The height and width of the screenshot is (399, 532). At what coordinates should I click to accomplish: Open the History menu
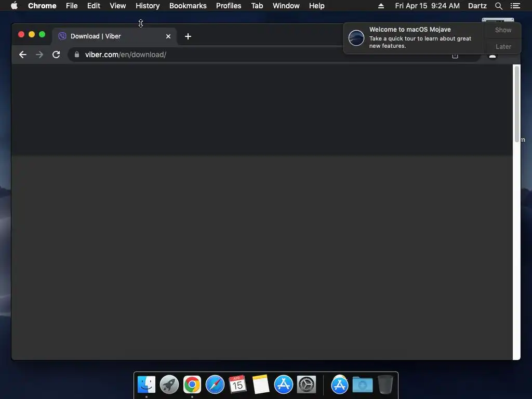pos(148,6)
